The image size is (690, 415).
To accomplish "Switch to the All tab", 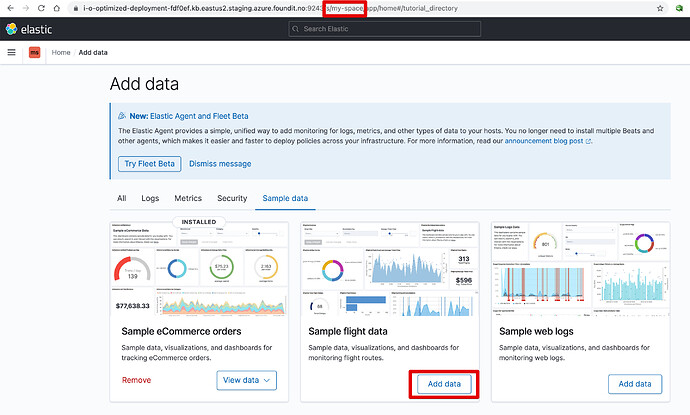I will [x=121, y=198].
